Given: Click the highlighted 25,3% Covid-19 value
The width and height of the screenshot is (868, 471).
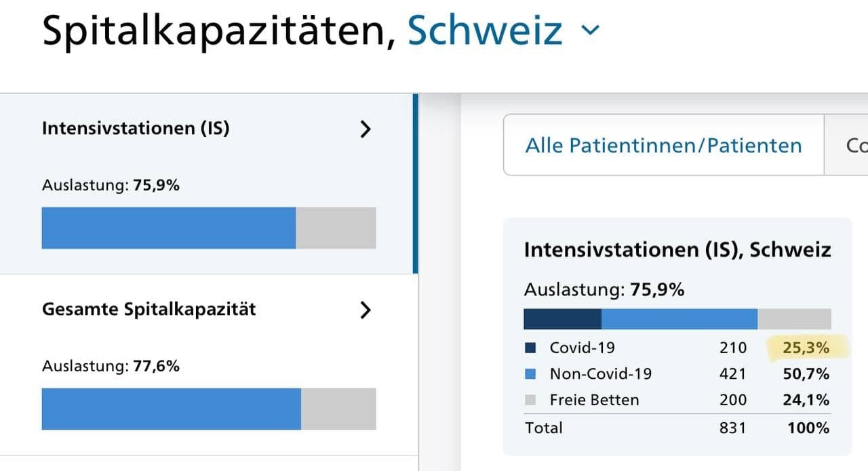Looking at the screenshot, I should coord(806,348).
